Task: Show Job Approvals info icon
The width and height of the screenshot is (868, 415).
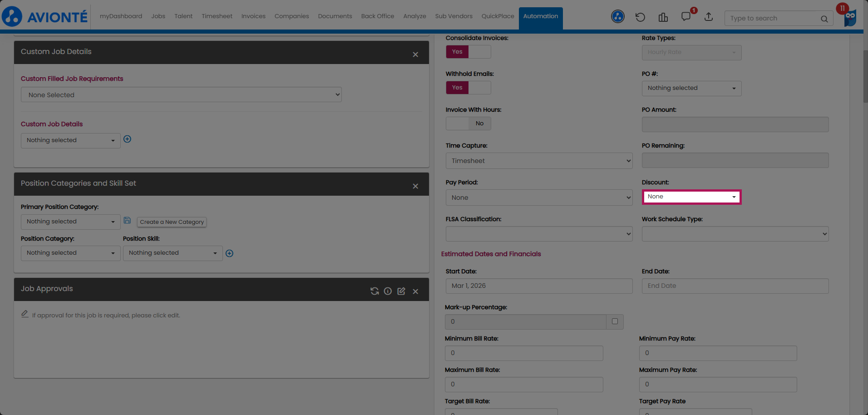Action: point(388,291)
